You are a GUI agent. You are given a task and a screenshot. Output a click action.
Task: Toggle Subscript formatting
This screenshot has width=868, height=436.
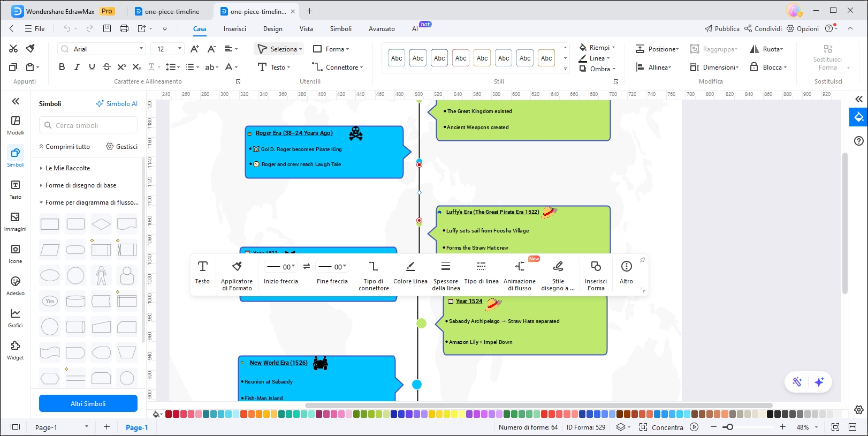coord(136,67)
